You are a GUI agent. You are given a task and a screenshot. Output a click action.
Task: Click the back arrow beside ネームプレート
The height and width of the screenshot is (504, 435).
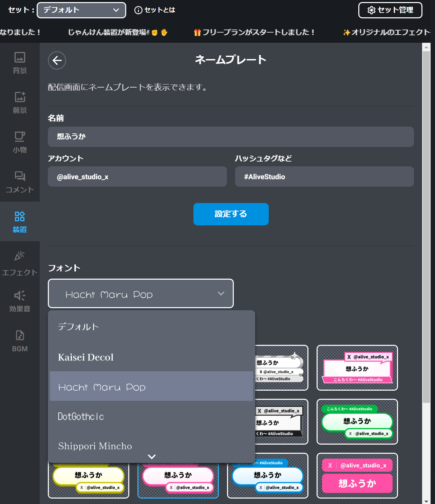pyautogui.click(x=57, y=60)
